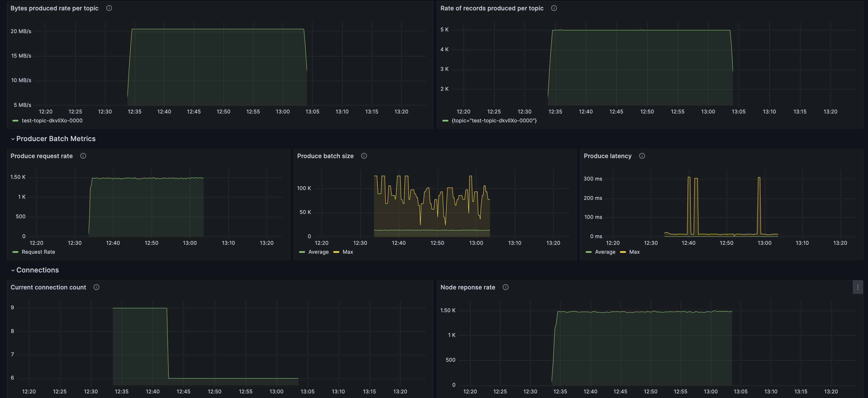Screen dimensions: 868x398
Task: Click topic legend label in Rate of records panel
Action: point(494,120)
